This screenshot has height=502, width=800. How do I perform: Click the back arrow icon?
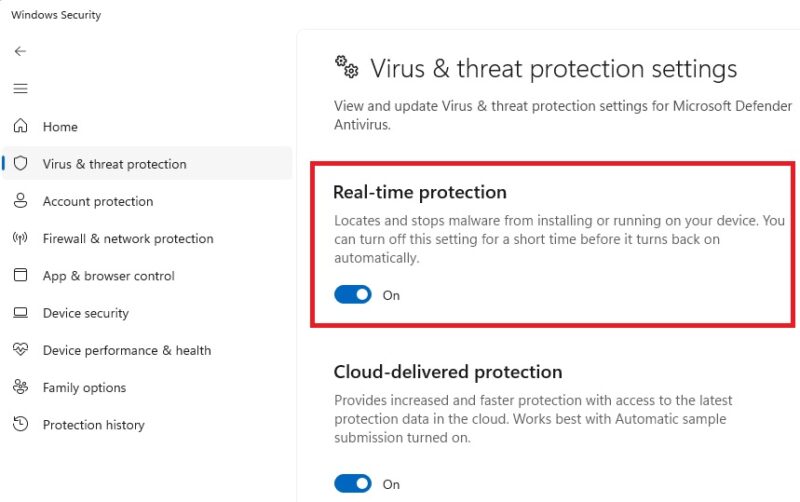(x=20, y=51)
